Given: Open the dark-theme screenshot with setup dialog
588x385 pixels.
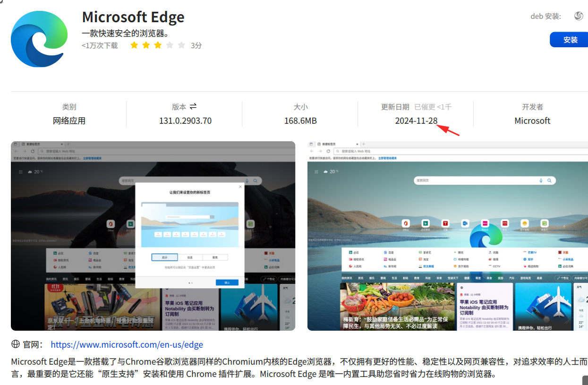Looking at the screenshot, I should click(x=153, y=236).
